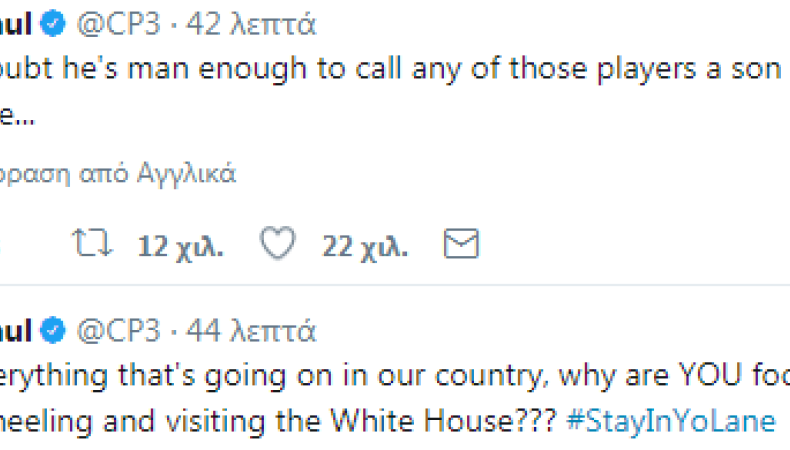Screen dimensions: 790x450
Task: Follow the #StayInYoLane hashtag
Action: click(x=671, y=421)
